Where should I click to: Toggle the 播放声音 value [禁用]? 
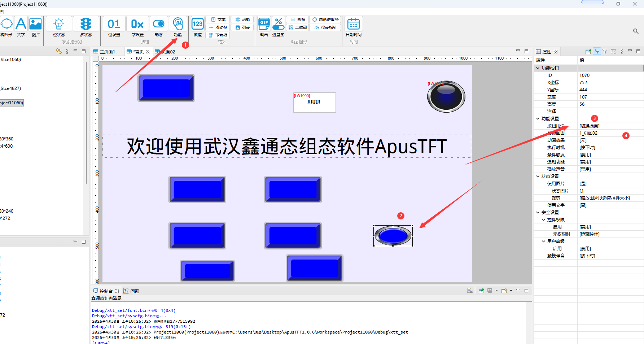pyautogui.click(x=610, y=169)
